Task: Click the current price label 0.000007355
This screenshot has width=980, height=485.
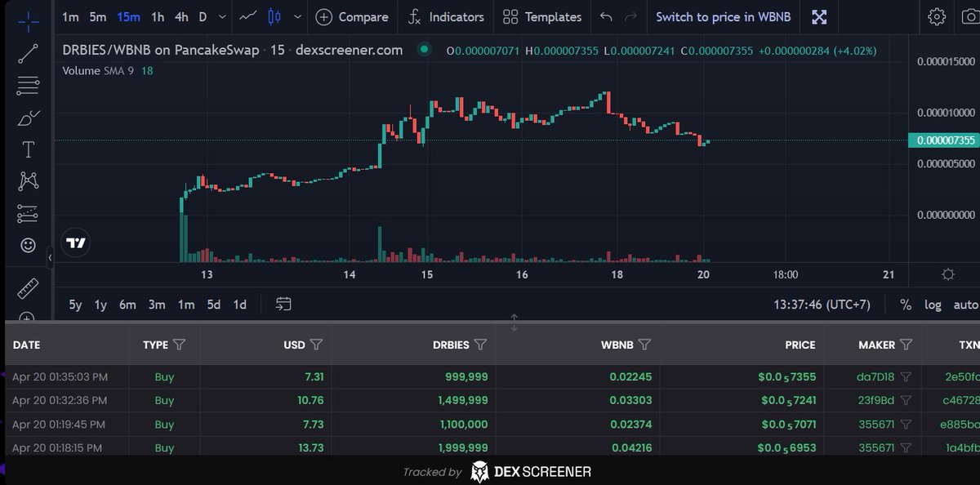Action: pos(943,140)
